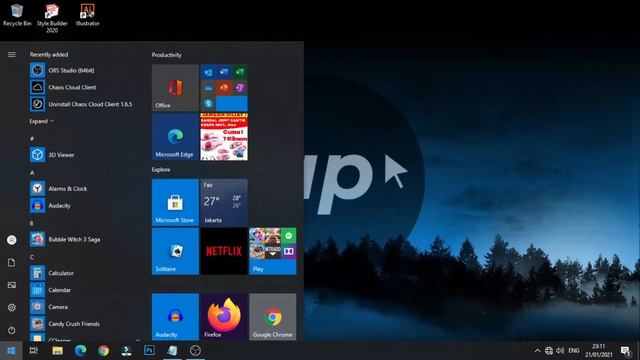Open the Power options button
This screenshot has width=640, height=360.
tap(12, 330)
